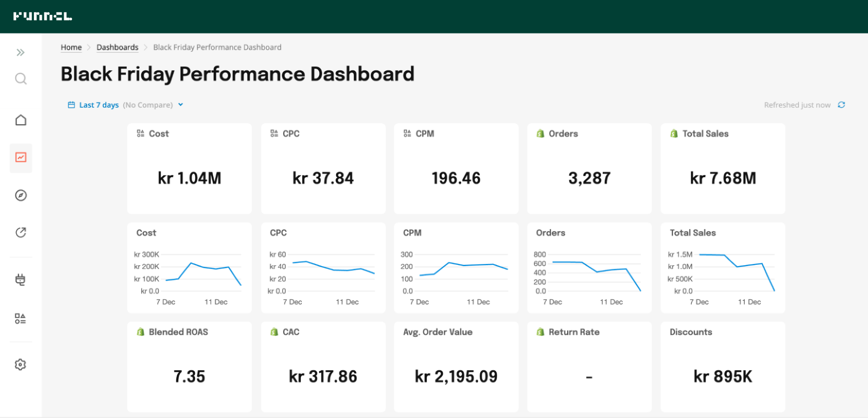Open the shapes Data icon in sidebar

(x=20, y=319)
